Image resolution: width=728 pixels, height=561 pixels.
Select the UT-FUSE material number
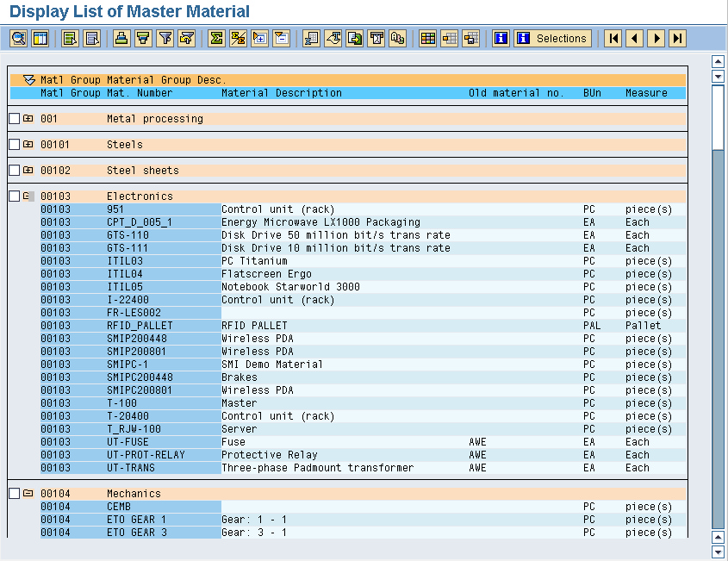128,442
